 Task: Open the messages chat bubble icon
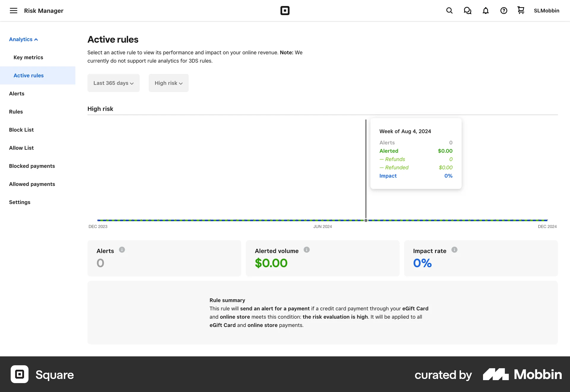[x=467, y=10]
